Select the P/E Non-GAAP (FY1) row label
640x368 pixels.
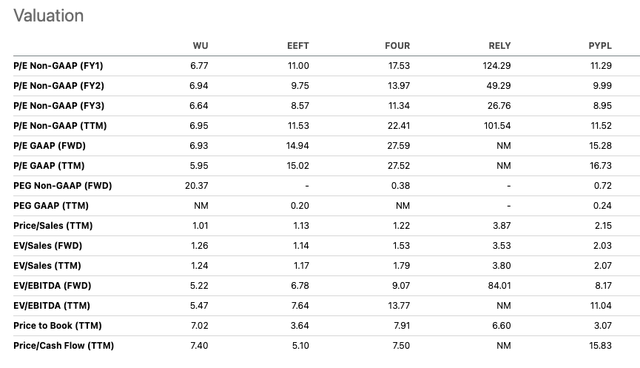click(x=58, y=66)
